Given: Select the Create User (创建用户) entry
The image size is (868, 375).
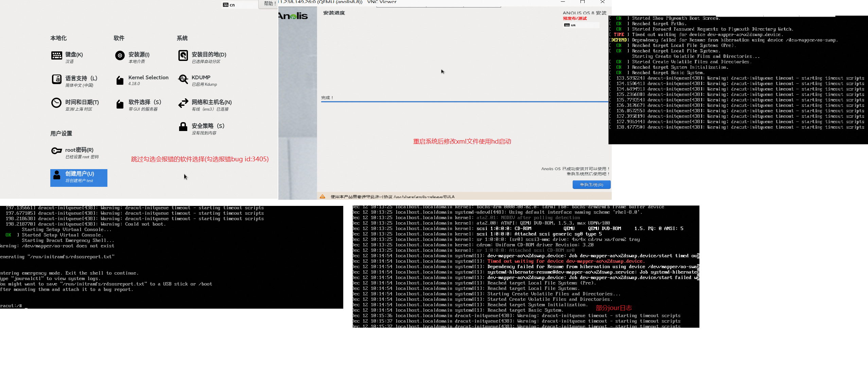Looking at the screenshot, I should (79, 178).
